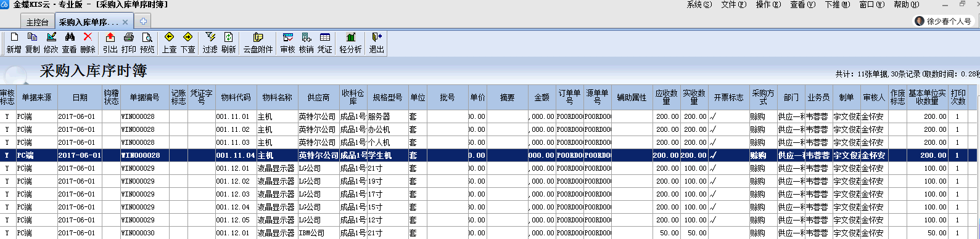Select the cell 001.12.02
This screenshot has height=239, width=980.
236,181
